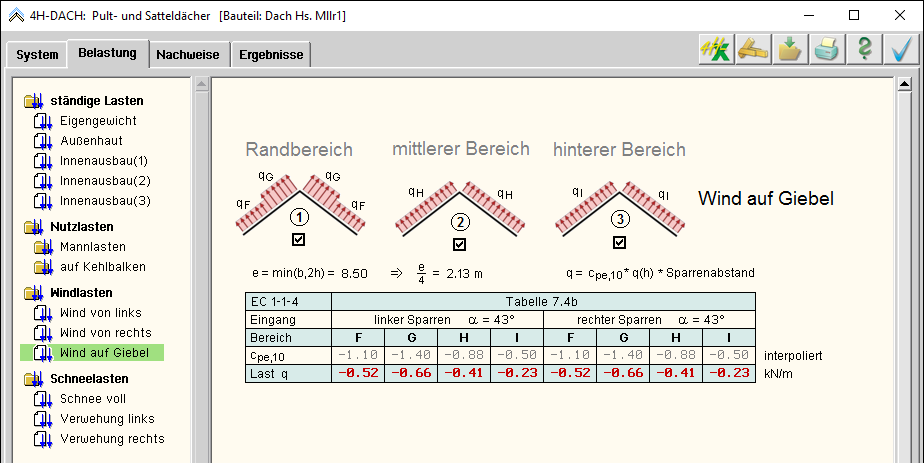This screenshot has height=463, width=924.
Task: Toggle checkbox under mittlerer Bereich roof 2
Action: 459,244
